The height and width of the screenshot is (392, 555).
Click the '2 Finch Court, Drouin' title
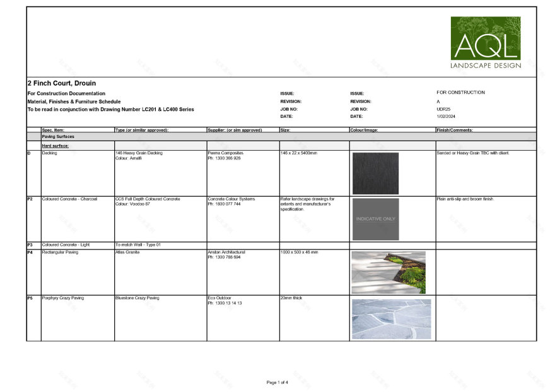tap(62, 83)
